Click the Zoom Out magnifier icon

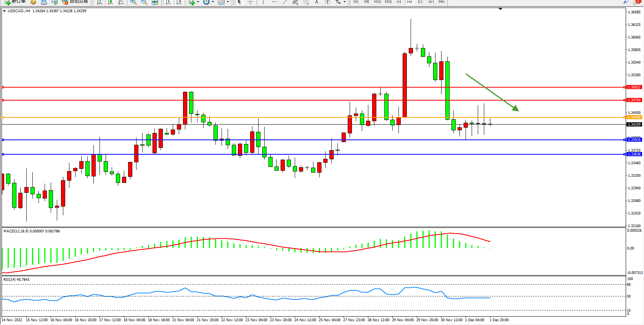pos(144,2)
